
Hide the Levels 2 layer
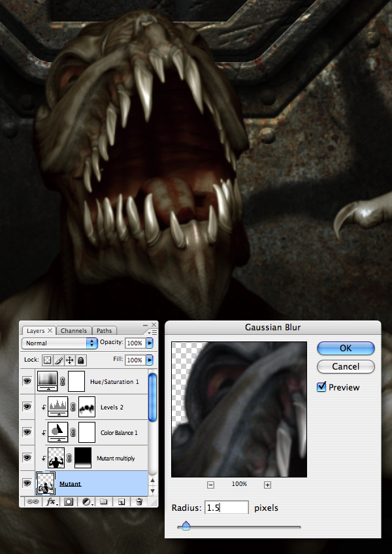pos(27,407)
